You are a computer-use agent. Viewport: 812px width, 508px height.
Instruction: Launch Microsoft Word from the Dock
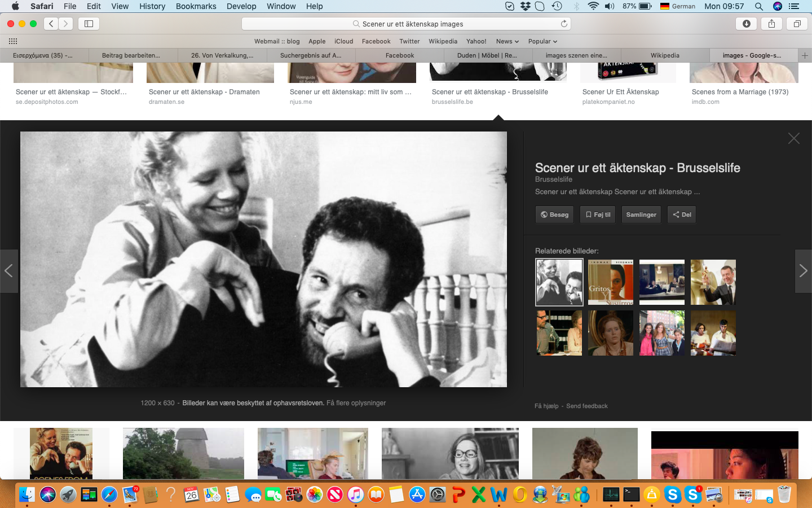pos(499,495)
